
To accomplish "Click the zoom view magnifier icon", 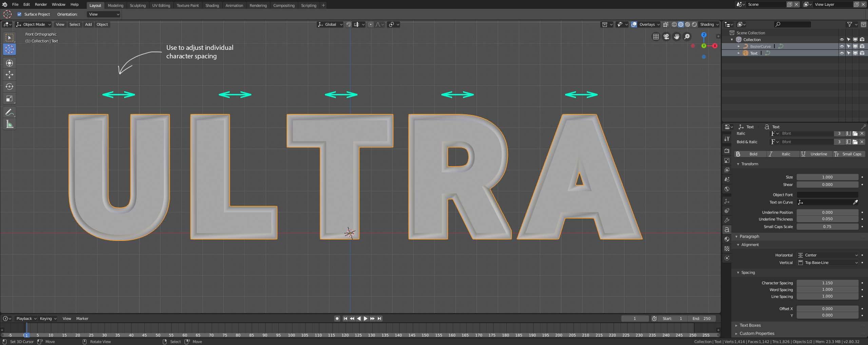I will [x=687, y=37].
